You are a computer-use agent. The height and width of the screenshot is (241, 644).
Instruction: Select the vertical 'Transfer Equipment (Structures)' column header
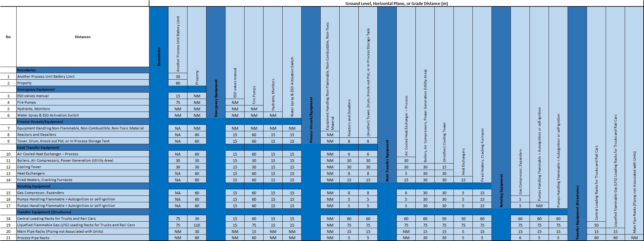[x=577, y=212]
